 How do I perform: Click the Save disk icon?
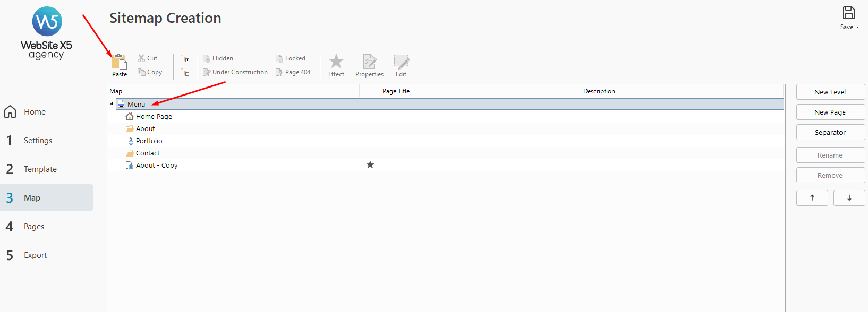pos(849,13)
